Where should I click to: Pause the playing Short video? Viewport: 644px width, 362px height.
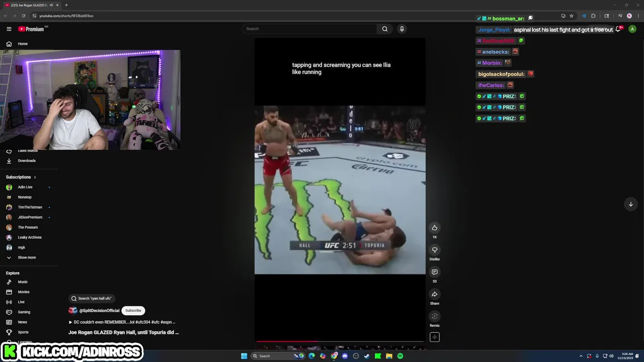pos(340,190)
